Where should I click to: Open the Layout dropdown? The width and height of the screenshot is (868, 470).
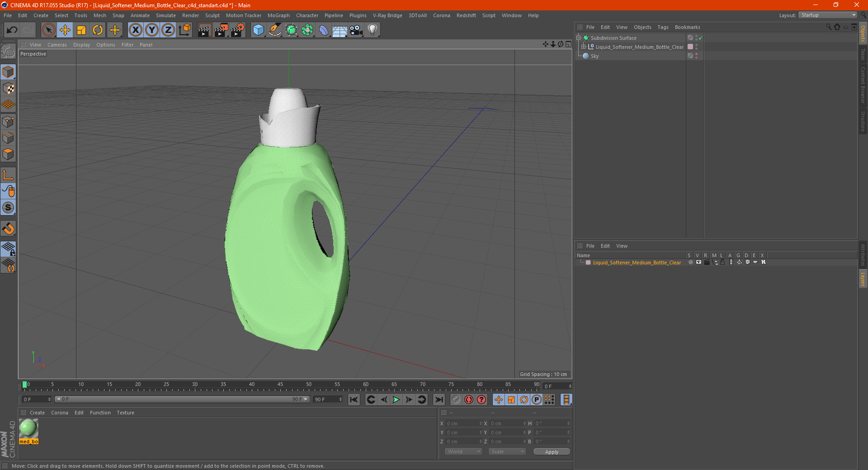(x=828, y=15)
